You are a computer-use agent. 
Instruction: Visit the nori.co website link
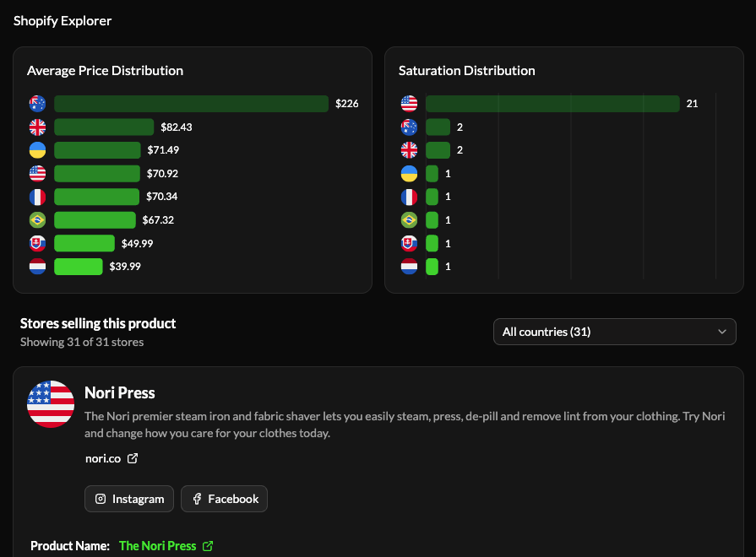tap(103, 458)
